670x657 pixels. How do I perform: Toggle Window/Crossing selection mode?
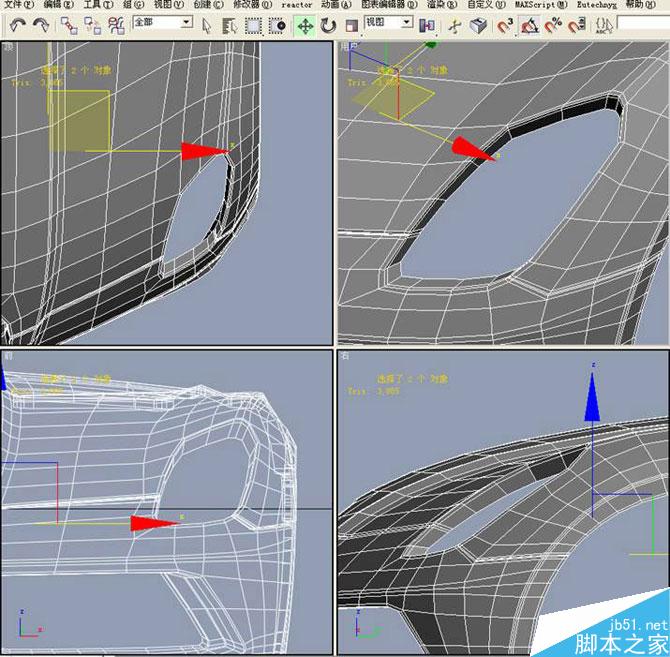pos(278,26)
